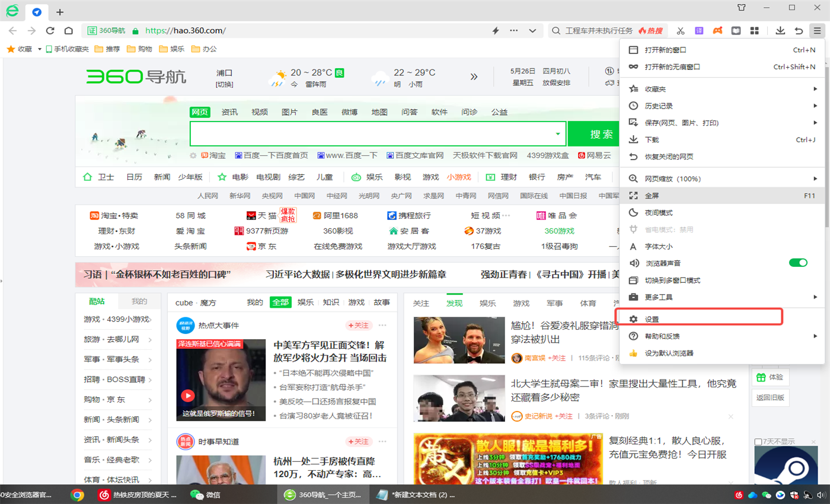Close the hamburger main menu button
The image size is (830, 504).
tap(818, 30)
